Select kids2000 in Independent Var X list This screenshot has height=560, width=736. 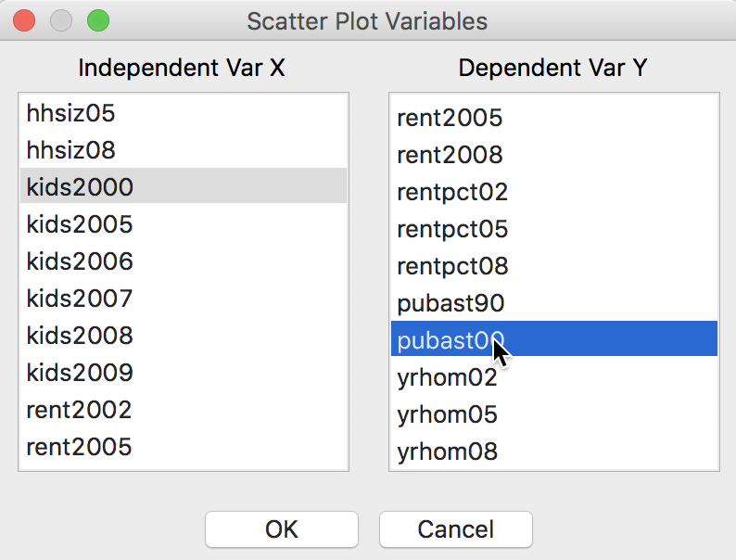[x=183, y=186]
